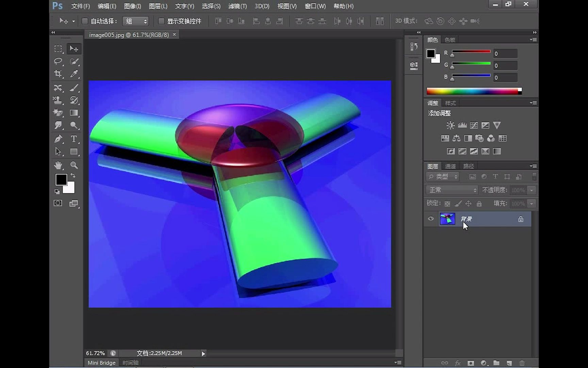588x368 pixels.
Task: Select the Rectangle shape tool
Action: [x=74, y=151]
